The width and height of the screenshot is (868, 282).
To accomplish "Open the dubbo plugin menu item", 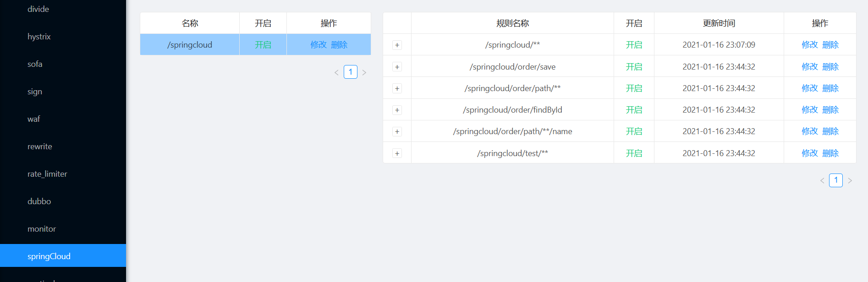I will [x=63, y=201].
